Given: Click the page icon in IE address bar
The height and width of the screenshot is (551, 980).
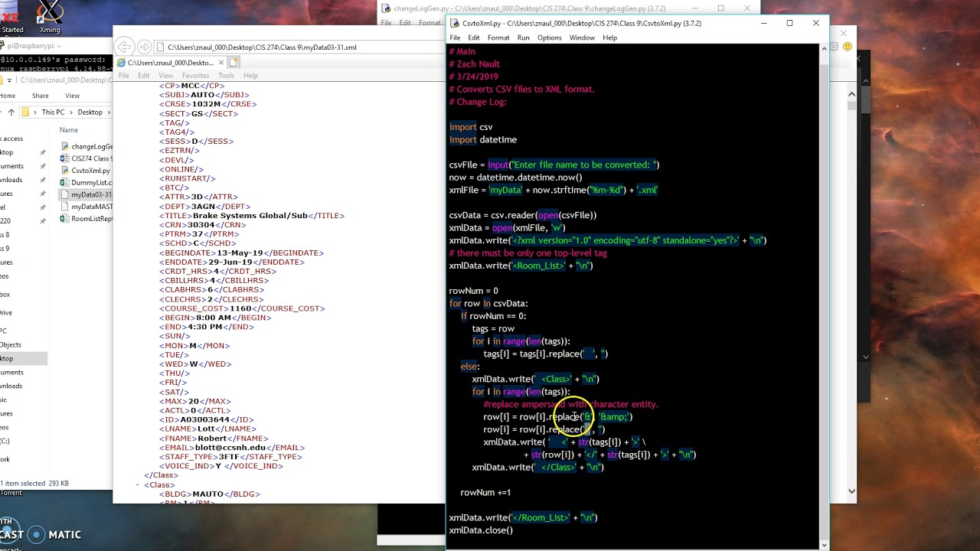Looking at the screenshot, I should tap(160, 47).
